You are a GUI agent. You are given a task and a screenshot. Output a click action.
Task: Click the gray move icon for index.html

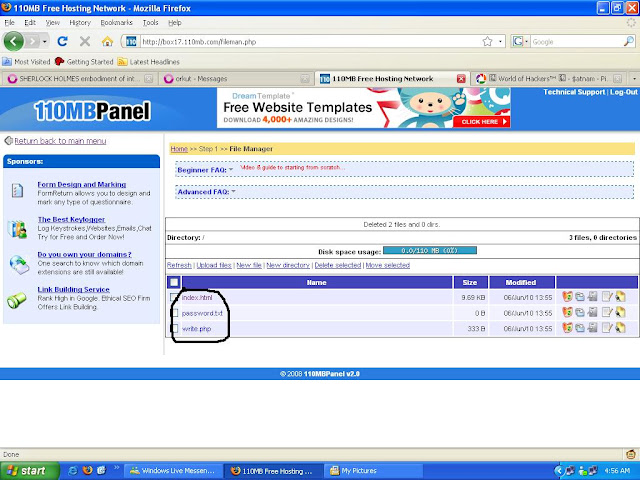[x=592, y=297]
